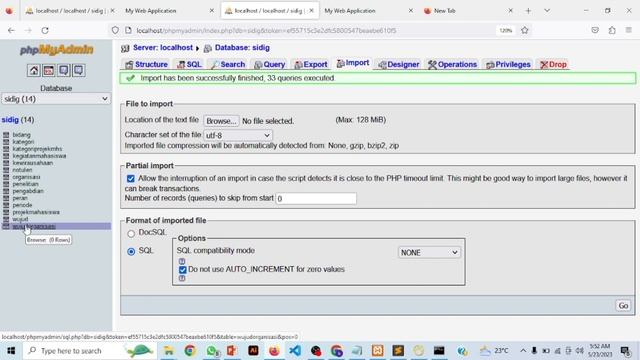The width and height of the screenshot is (640, 360).
Task: Click the red Drop tab
Action: [553, 64]
